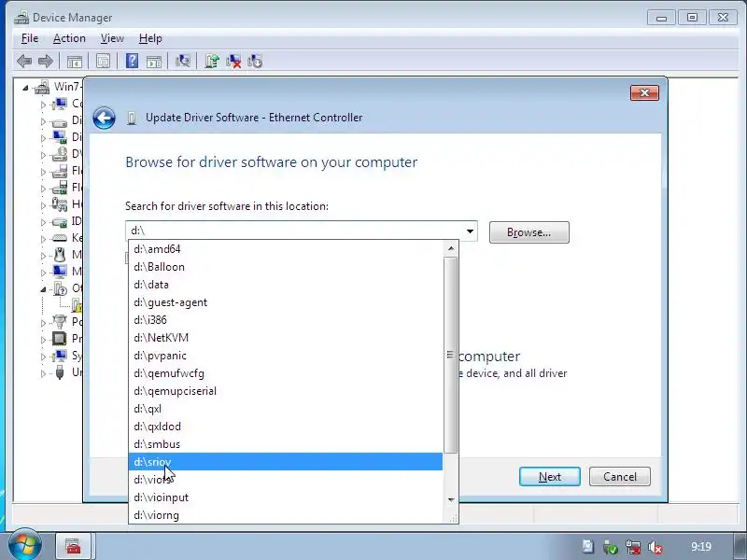Select the Win7 root computer icon in tree
The image size is (747, 560).
pyautogui.click(x=42, y=87)
